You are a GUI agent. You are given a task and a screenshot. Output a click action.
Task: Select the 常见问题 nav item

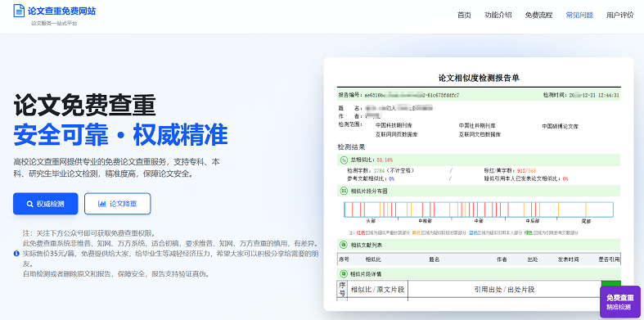[579, 16]
